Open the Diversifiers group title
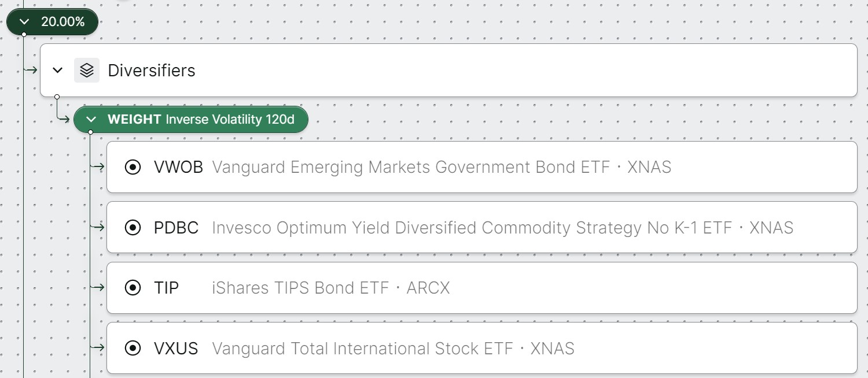Image resolution: width=868 pixels, height=378 pixels. click(x=152, y=71)
